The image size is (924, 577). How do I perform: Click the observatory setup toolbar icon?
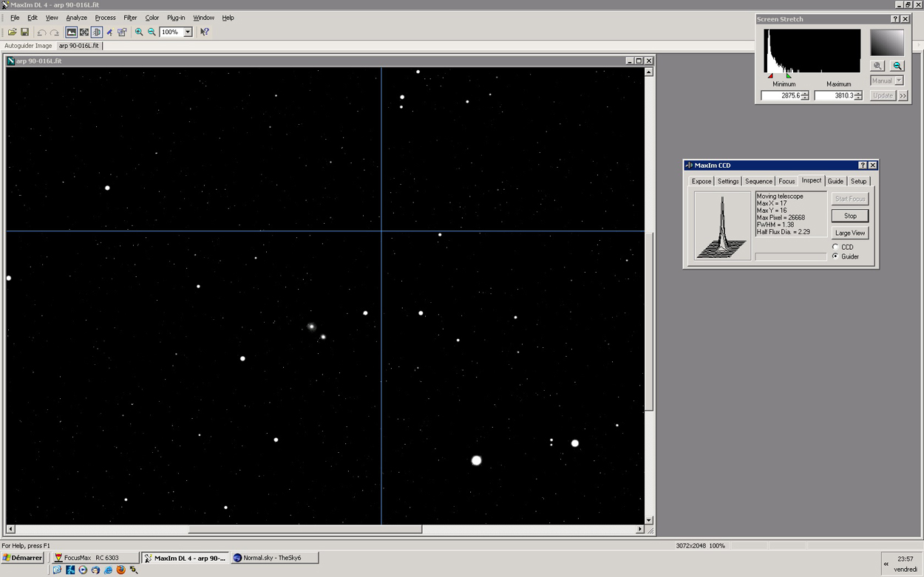pyautogui.click(x=122, y=33)
